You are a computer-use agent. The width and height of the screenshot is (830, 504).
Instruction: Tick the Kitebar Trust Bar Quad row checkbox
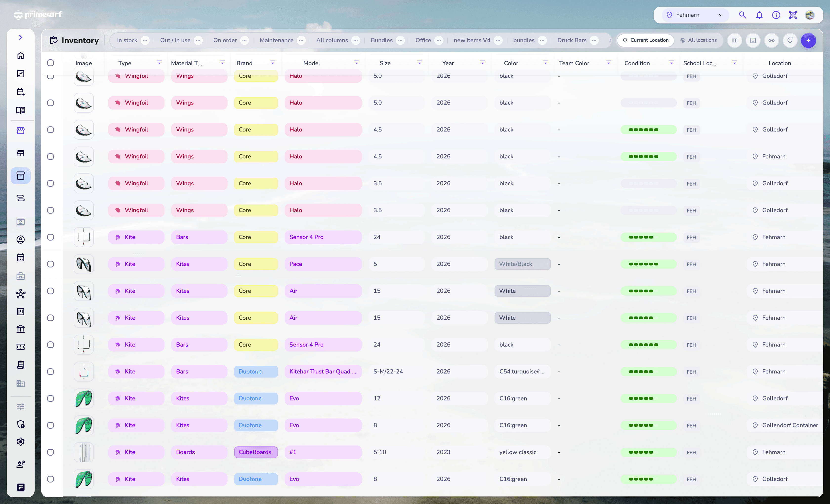coord(51,372)
